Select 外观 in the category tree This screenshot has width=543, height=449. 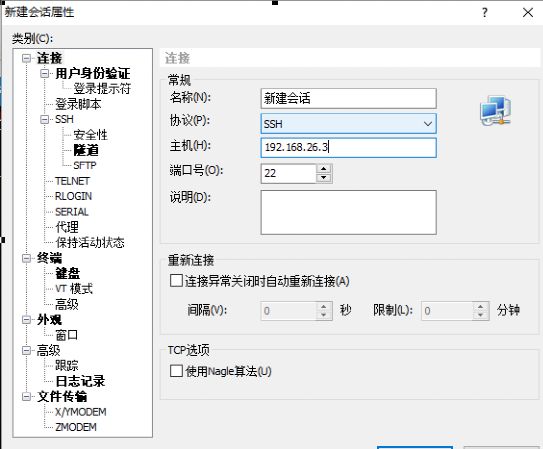(49, 320)
